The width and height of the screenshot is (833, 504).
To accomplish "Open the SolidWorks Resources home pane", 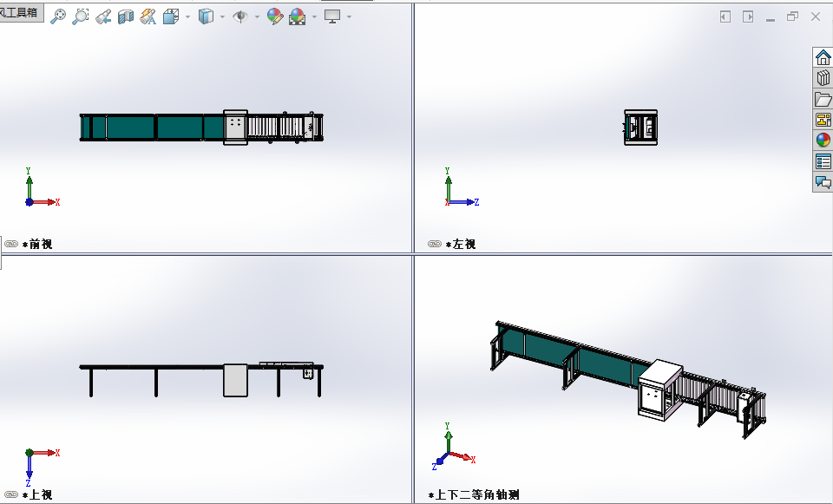I will click(823, 57).
